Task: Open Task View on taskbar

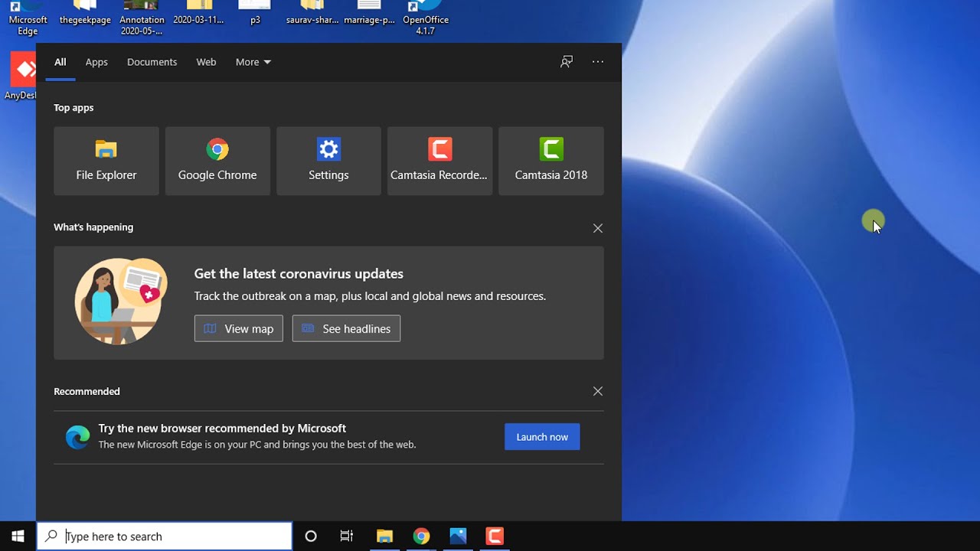Action: click(x=347, y=536)
